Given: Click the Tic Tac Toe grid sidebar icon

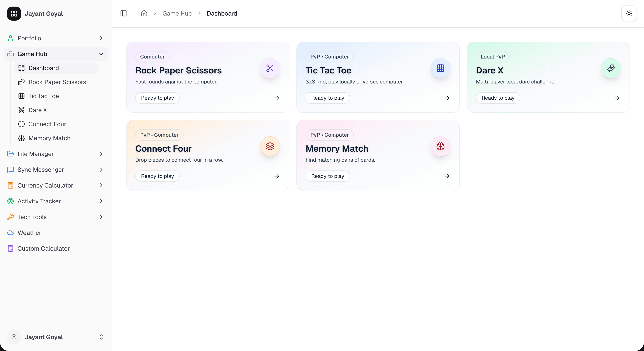Looking at the screenshot, I should [x=21, y=96].
